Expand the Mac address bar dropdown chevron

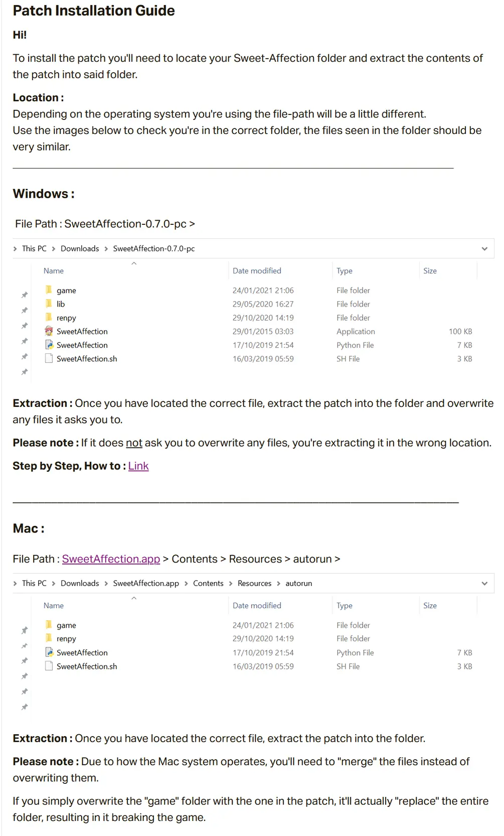coord(484,584)
